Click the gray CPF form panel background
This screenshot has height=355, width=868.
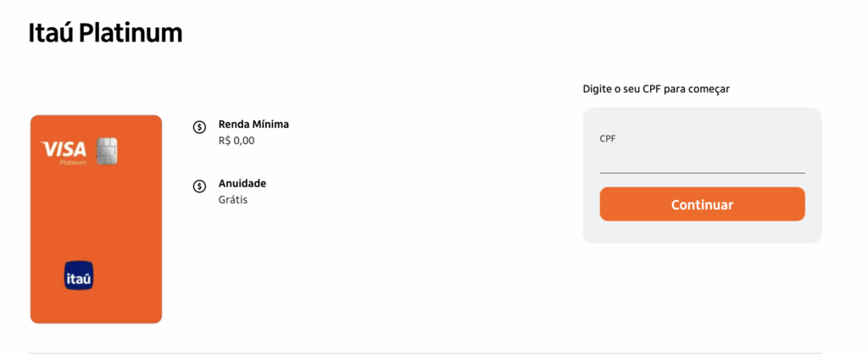(x=702, y=231)
